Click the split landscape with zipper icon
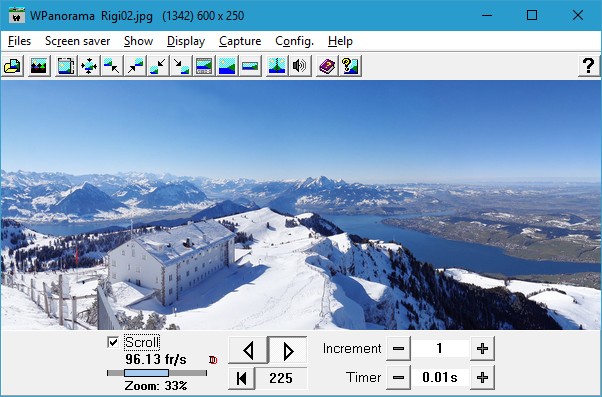 (x=277, y=66)
